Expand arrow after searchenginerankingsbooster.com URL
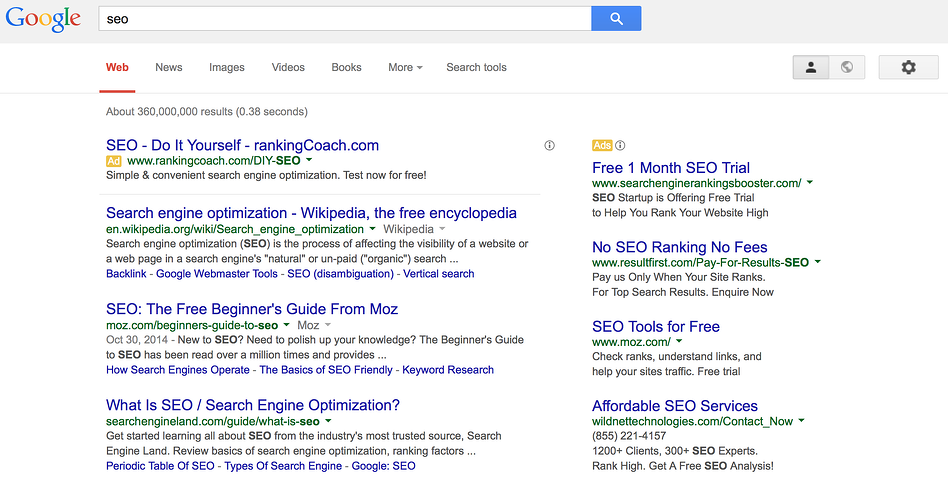The width and height of the screenshot is (948, 483). [810, 183]
